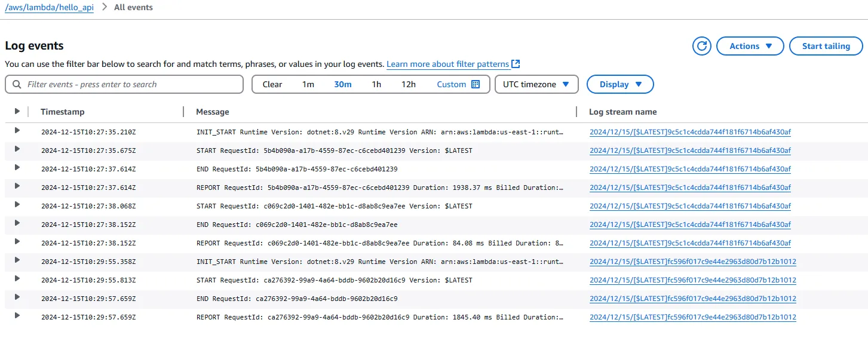Expand the REPORT row with Duration 84.08 ms

click(17, 241)
